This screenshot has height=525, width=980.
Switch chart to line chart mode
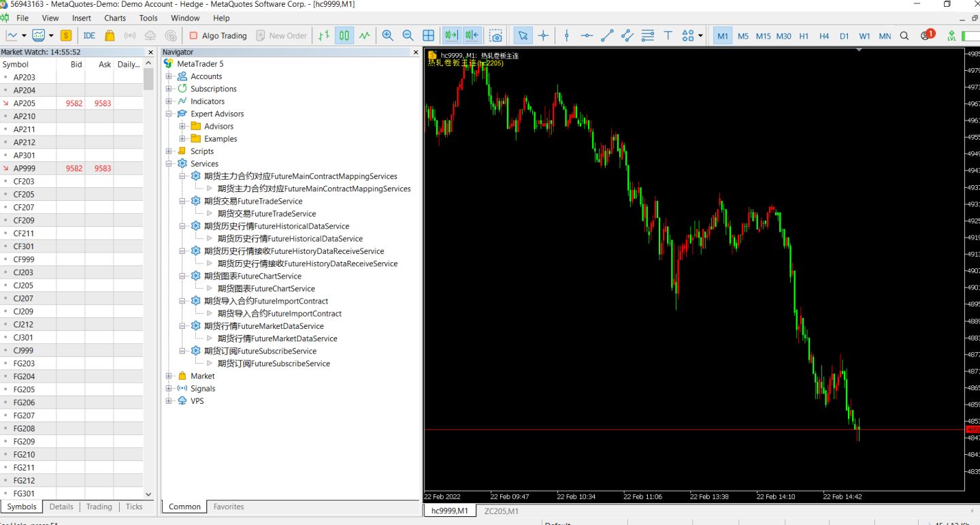[x=365, y=35]
